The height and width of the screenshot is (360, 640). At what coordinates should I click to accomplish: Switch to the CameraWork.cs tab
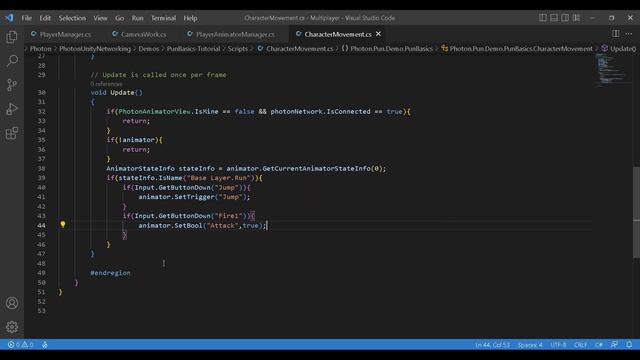[140, 34]
